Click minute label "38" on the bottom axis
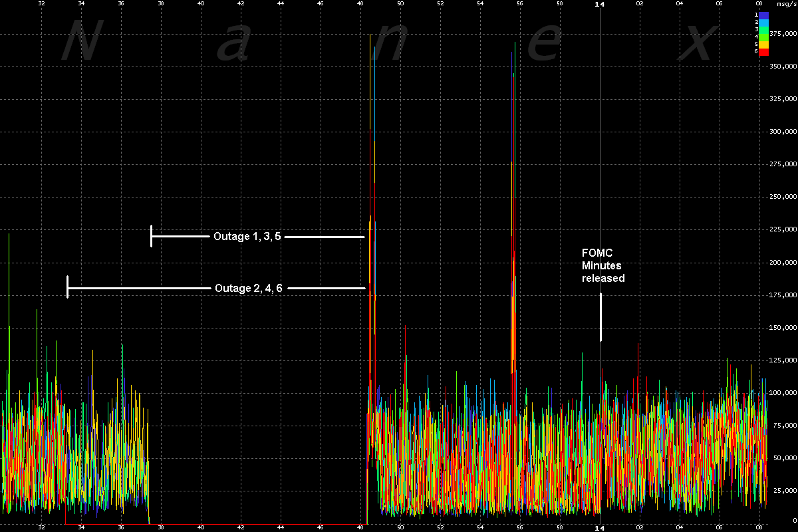Viewport: 798px width, 532px height. coord(161,528)
